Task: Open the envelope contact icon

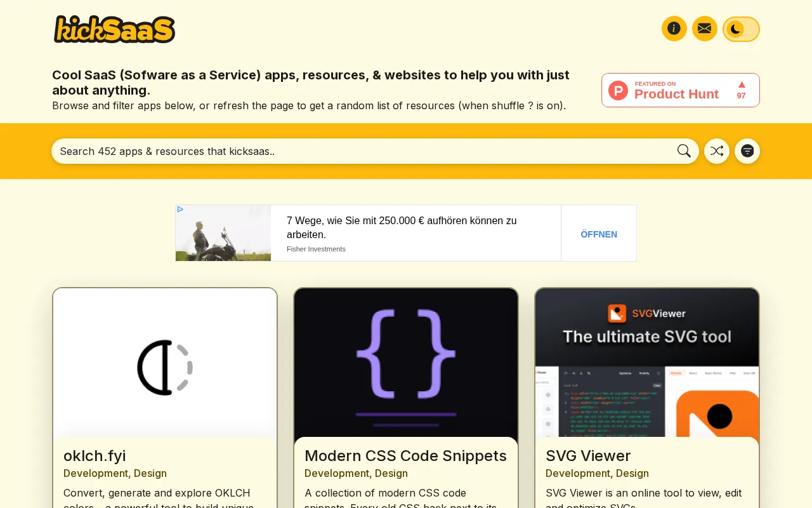Action: pyautogui.click(x=704, y=29)
